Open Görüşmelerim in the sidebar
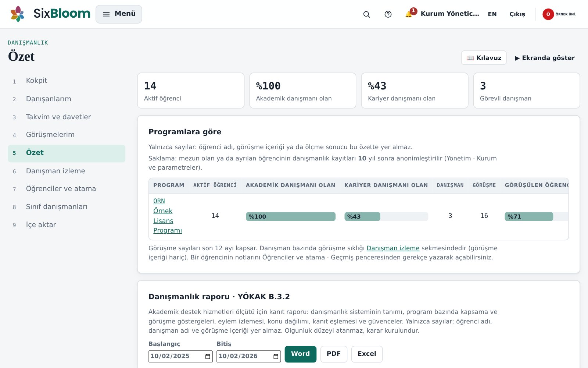Screen dimensions: 588x368 (67, 135)
